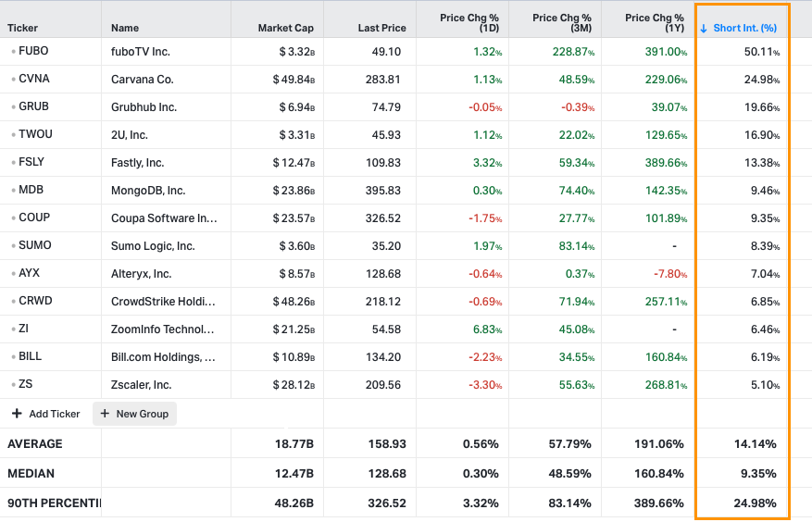Click the 90TH PERCENTILE row label
Image resolution: width=812 pixels, height=522 pixels.
[x=54, y=503]
